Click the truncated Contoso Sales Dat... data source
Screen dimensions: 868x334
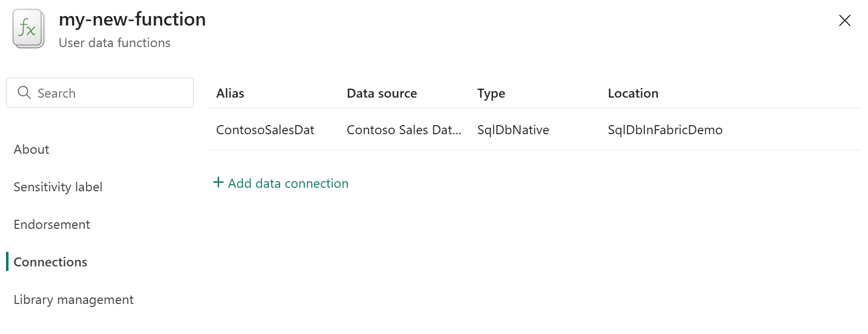(x=404, y=130)
